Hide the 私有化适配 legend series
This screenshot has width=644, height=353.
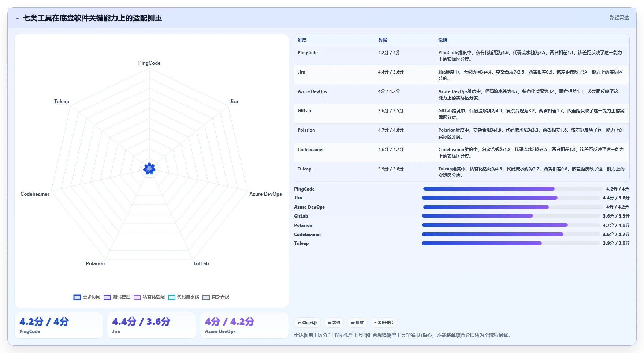(x=149, y=297)
